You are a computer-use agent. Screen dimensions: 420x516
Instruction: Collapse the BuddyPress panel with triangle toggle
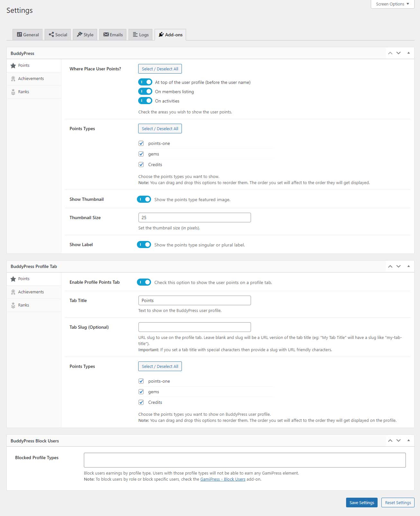[x=408, y=53]
